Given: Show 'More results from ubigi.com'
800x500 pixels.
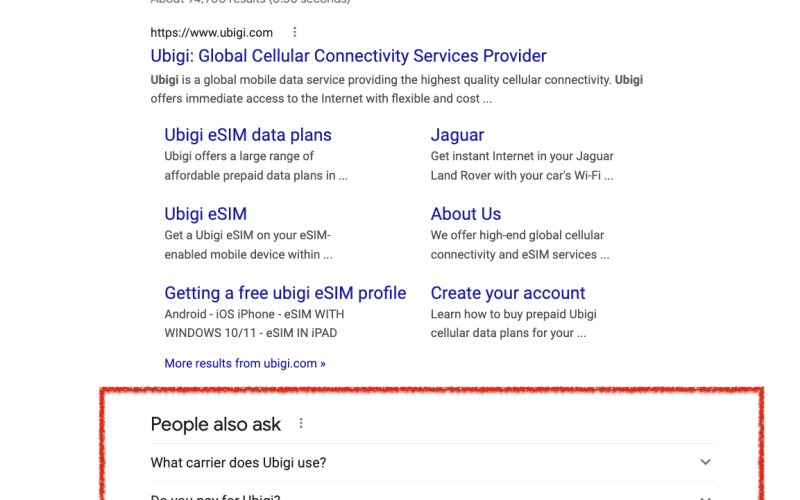Looking at the screenshot, I should click(244, 363).
